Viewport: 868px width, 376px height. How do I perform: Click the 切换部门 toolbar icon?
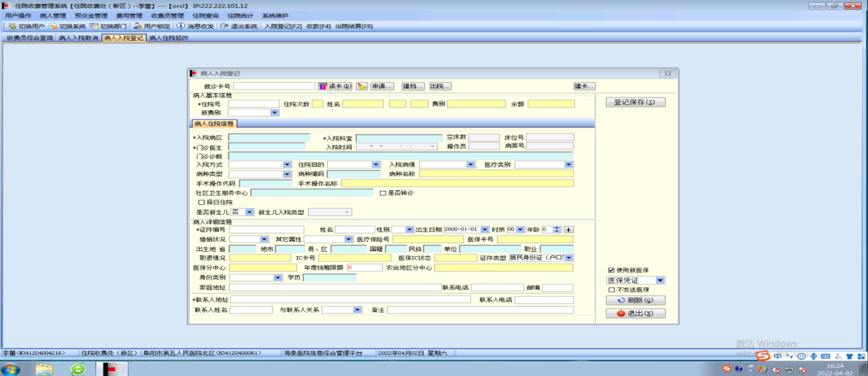coord(95,26)
